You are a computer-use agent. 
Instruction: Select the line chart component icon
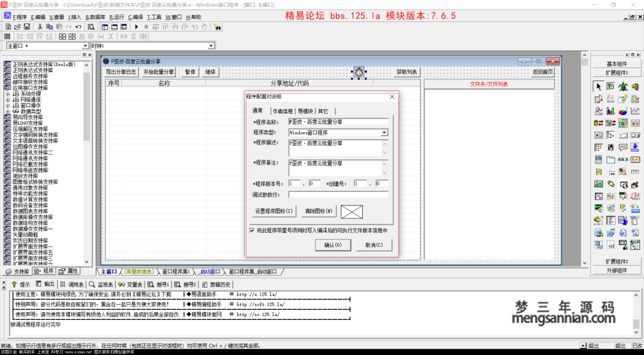click(635, 111)
